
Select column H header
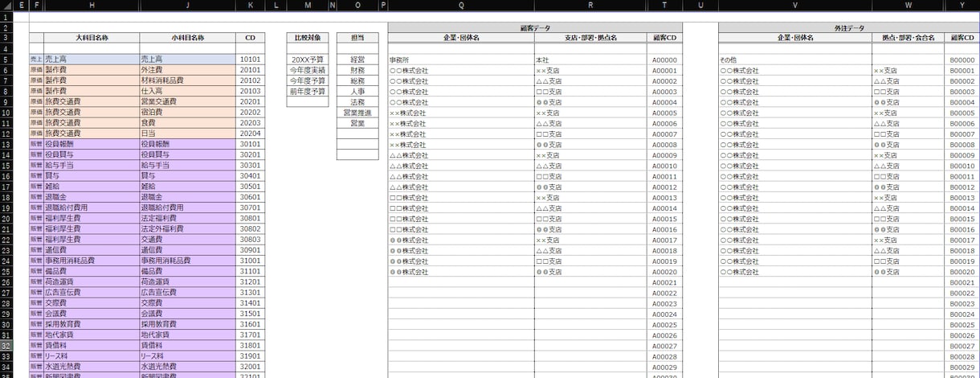pyautogui.click(x=92, y=6)
